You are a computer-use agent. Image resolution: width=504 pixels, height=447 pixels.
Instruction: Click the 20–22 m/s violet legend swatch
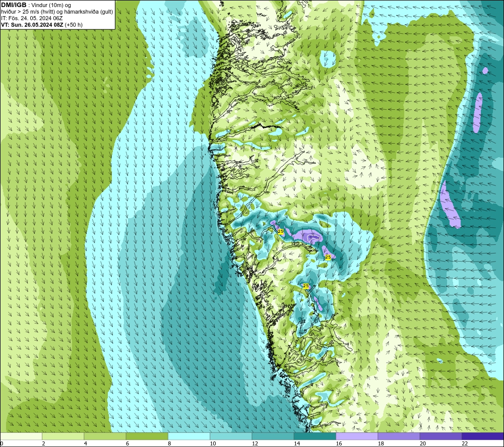coord(440,436)
